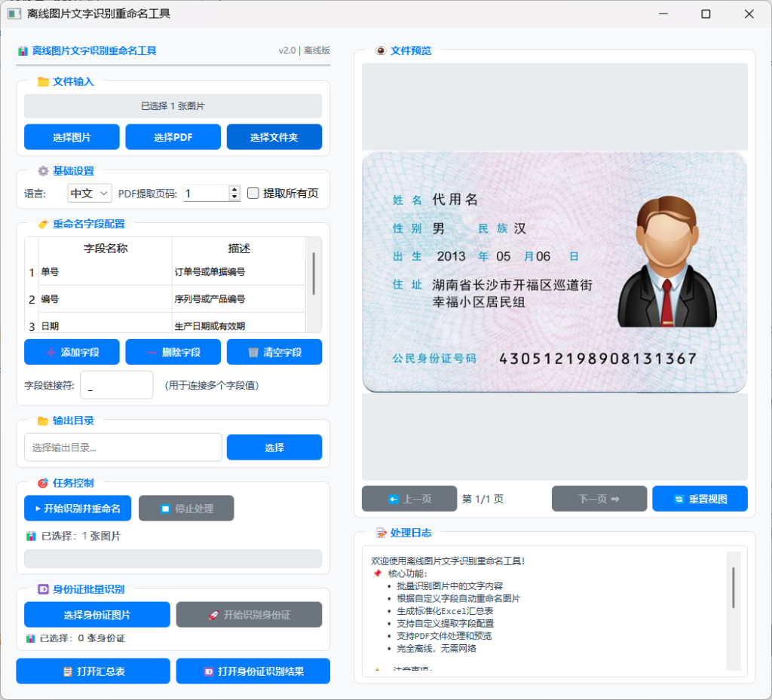Click the pushpin icon beside 核心功能

point(378,573)
